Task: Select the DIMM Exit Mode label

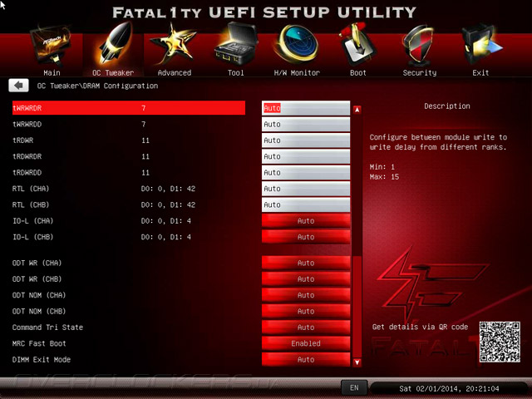Action: [42, 360]
